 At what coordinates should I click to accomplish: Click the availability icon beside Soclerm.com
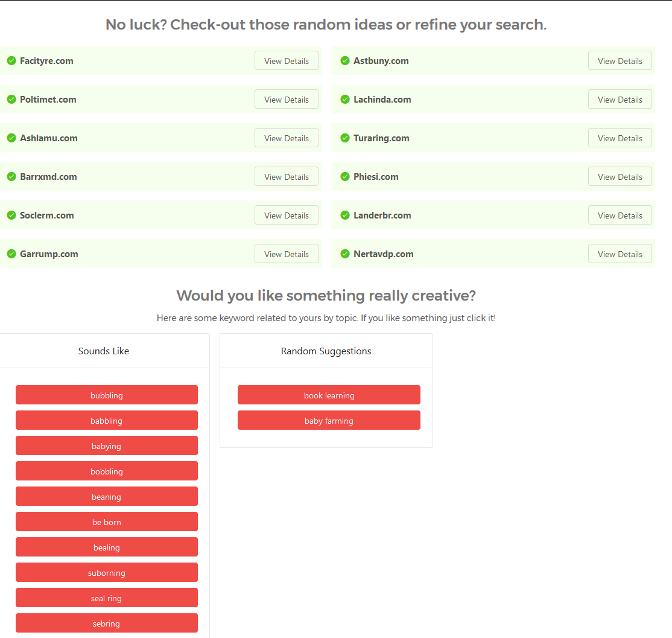pyautogui.click(x=11, y=215)
